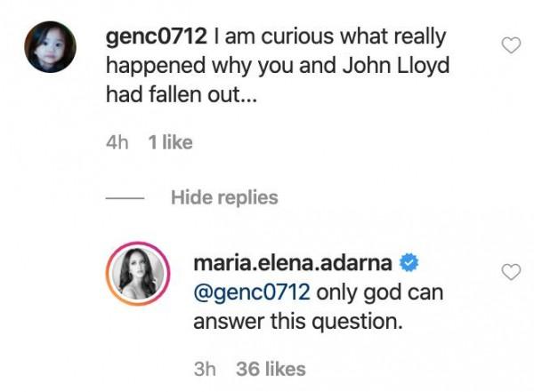
Task: Click the '4h' comment timestamp
Action: pyautogui.click(x=117, y=142)
